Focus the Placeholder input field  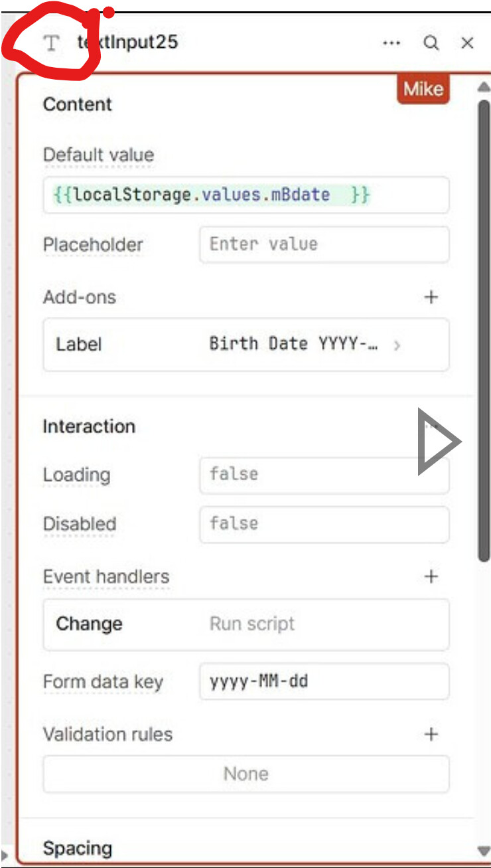(324, 244)
